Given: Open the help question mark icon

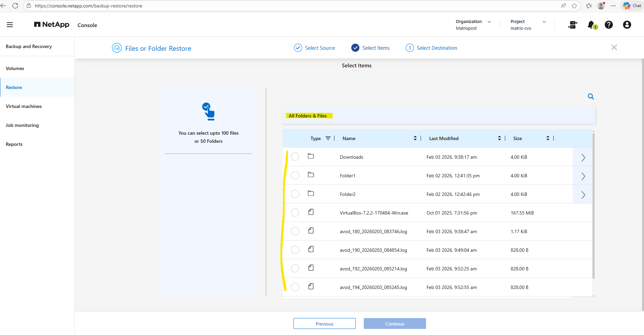Looking at the screenshot, I should point(608,25).
